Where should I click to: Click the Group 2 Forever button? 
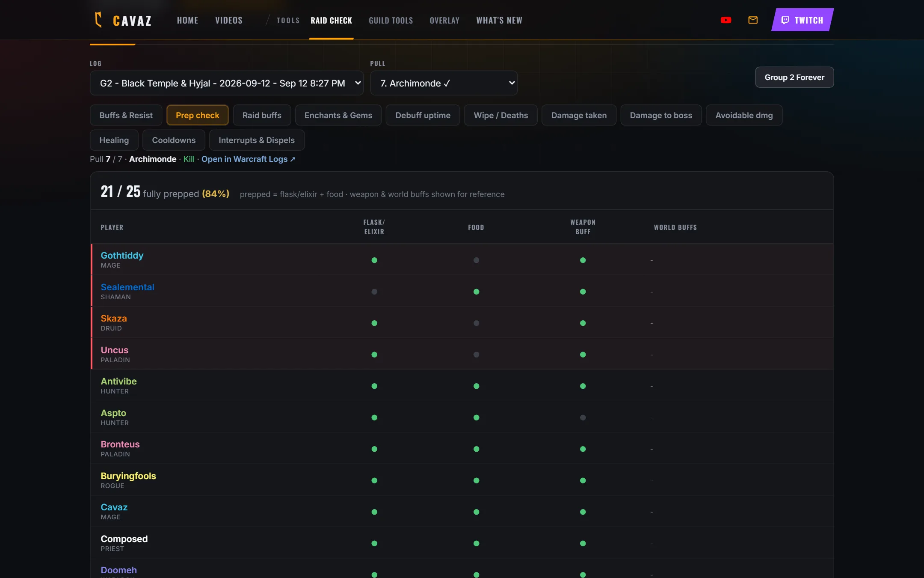pos(794,77)
